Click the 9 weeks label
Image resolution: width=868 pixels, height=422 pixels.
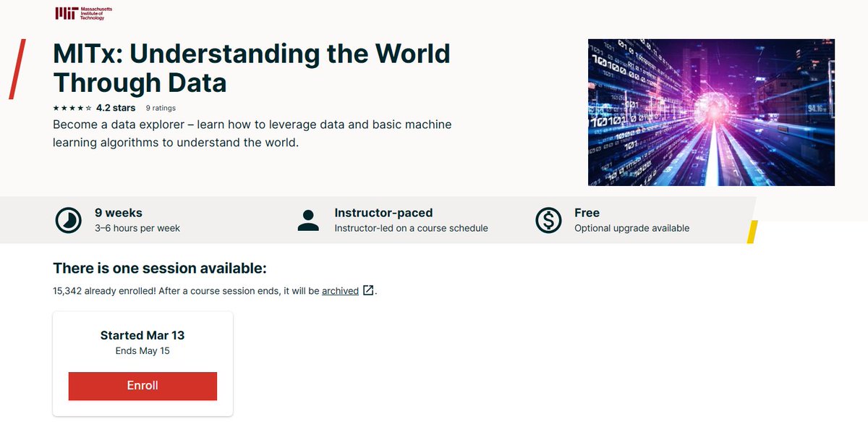pos(119,213)
